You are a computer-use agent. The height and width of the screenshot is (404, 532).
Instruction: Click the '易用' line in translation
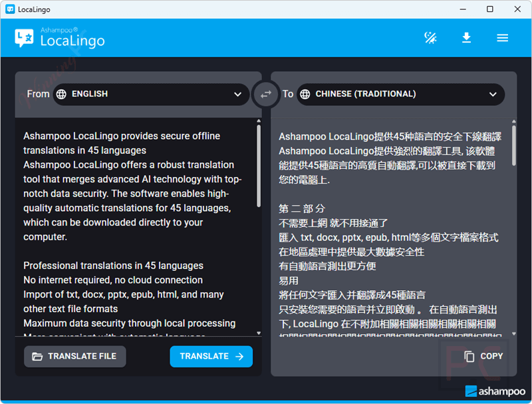(x=289, y=281)
